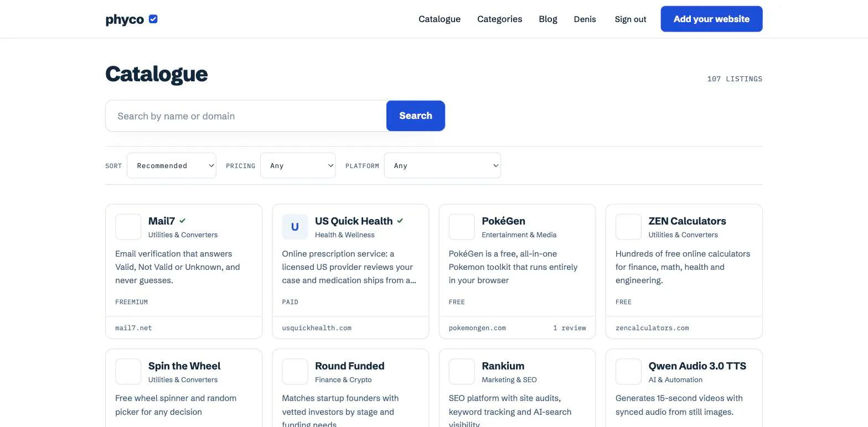The height and width of the screenshot is (427, 868).
Task: Click the Entertainment & Media category text
Action: coord(519,235)
